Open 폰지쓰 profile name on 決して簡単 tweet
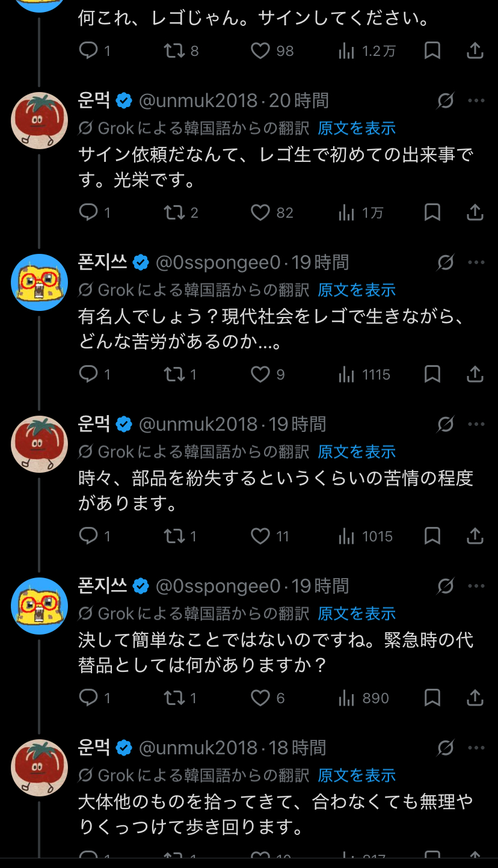This screenshot has height=868, width=498. pos(103,585)
